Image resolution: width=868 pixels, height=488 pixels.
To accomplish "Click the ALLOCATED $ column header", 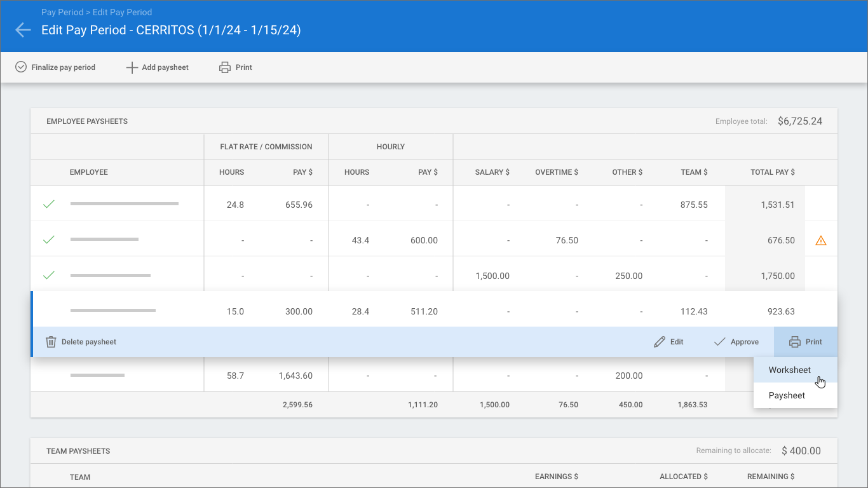I will [x=684, y=477].
